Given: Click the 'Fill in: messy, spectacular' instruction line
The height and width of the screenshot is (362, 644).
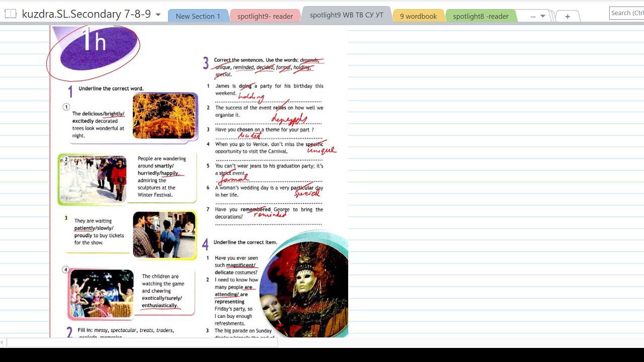Looking at the screenshot, I should point(126,330).
